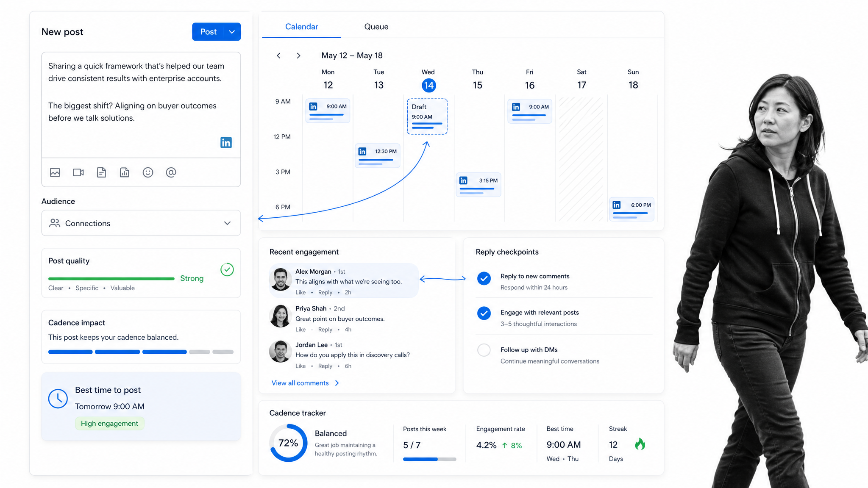The height and width of the screenshot is (488, 868).
Task: Uncheck Reply to new comments checkpoint
Action: (484, 278)
